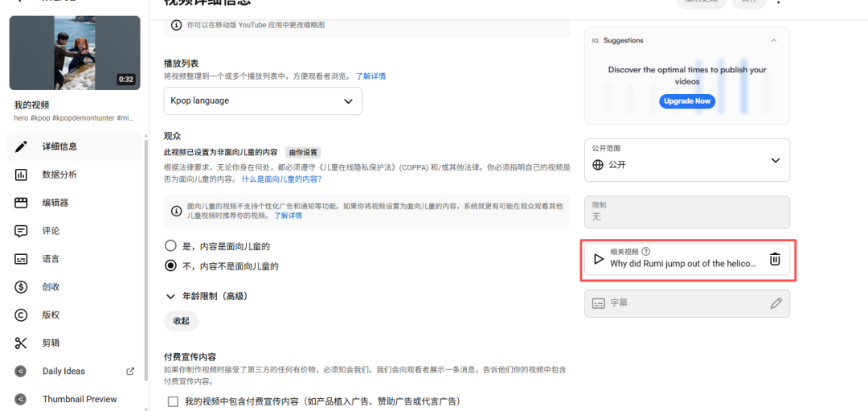Click info icon beside thumbnail mobile notice
This screenshot has width=868, height=411.
176,25
